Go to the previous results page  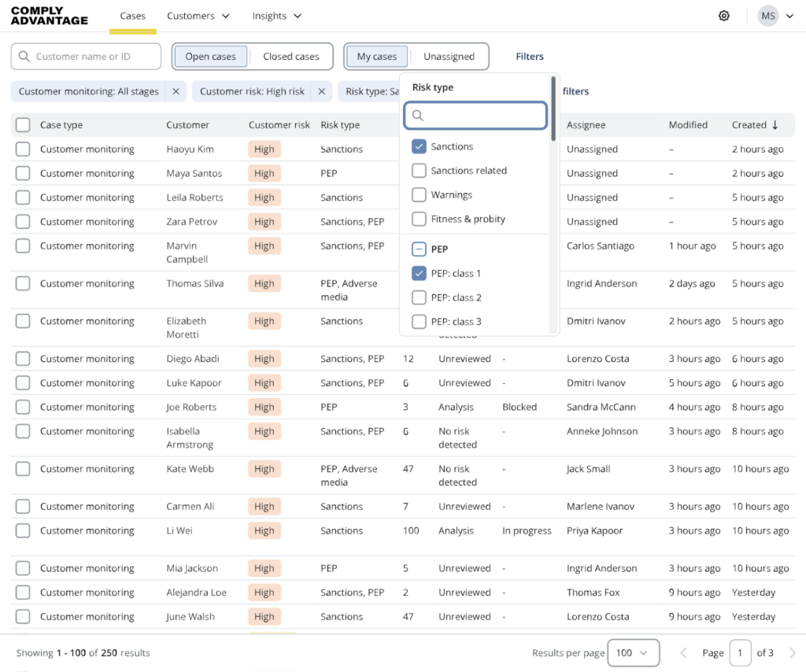[683, 652]
